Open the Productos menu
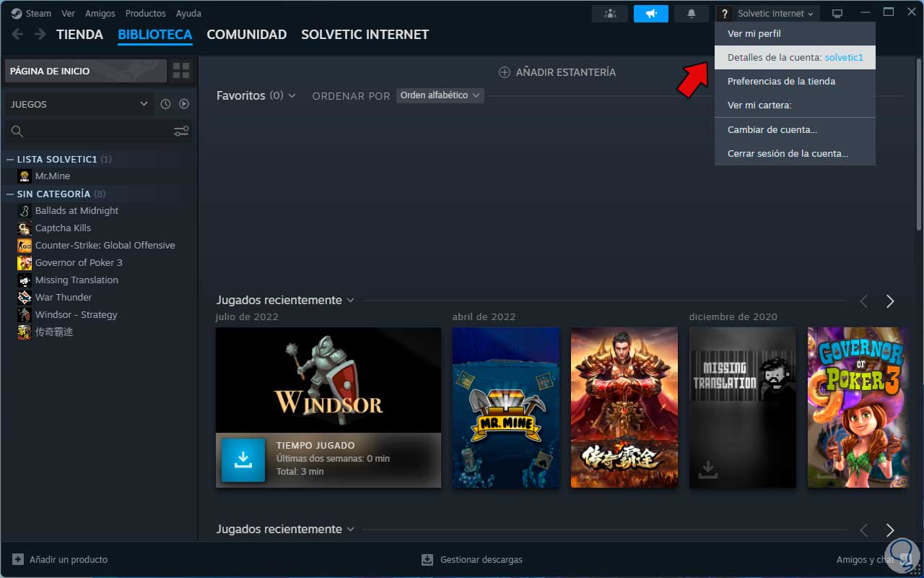This screenshot has height=578, width=924. pos(146,13)
